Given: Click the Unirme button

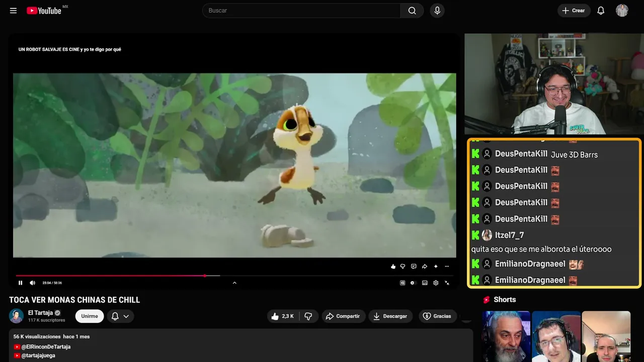Looking at the screenshot, I should click(x=90, y=316).
